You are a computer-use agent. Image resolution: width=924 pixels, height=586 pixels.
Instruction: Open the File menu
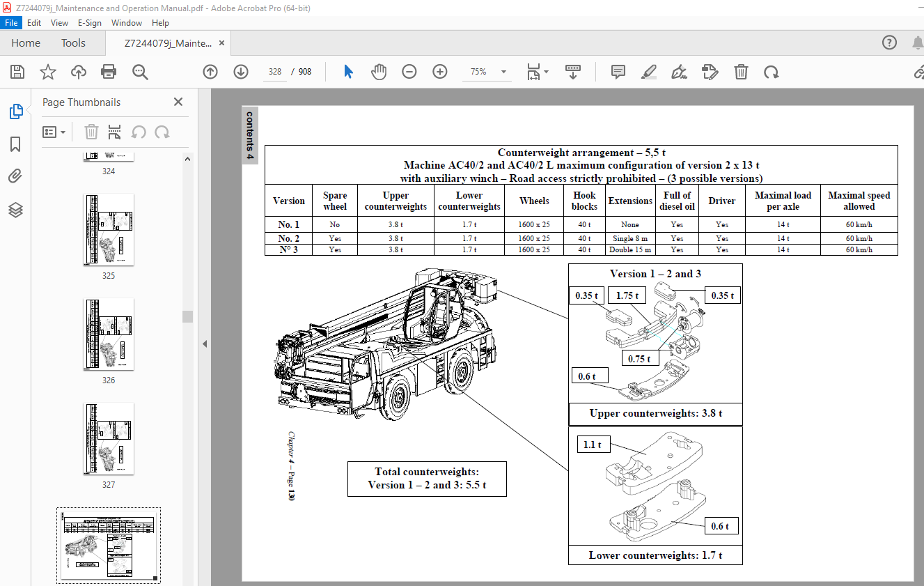pos(12,22)
